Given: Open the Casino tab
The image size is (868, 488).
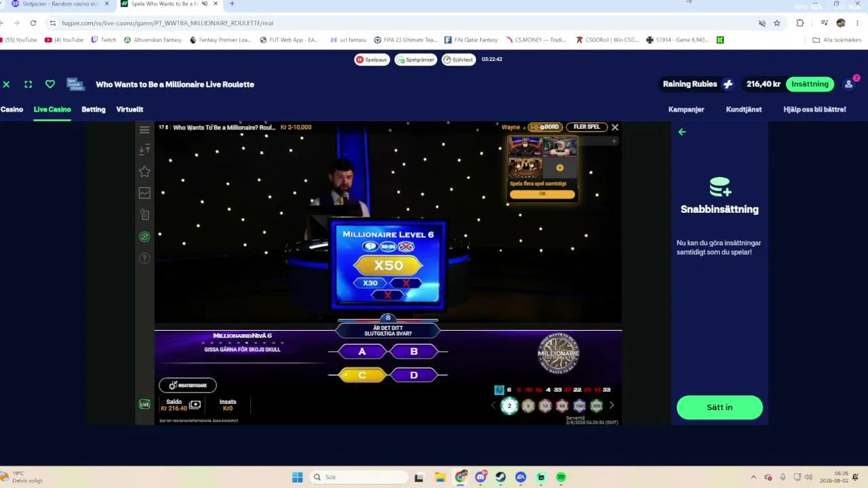Looking at the screenshot, I should point(12,109).
